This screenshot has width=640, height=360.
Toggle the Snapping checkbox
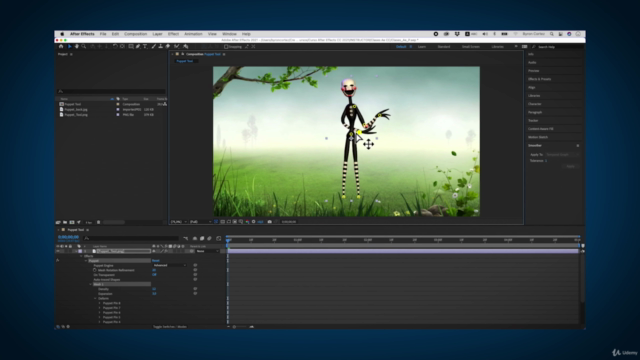[226, 47]
